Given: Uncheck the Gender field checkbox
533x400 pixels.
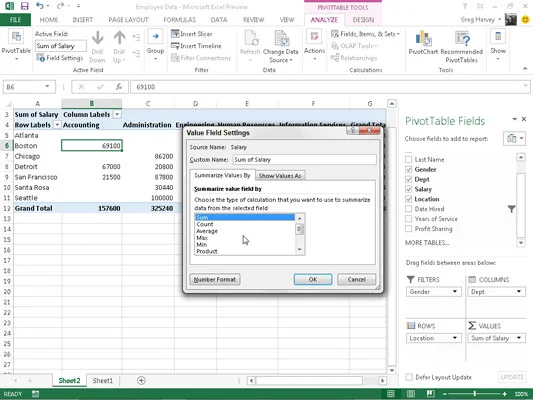Looking at the screenshot, I should click(x=409, y=169).
